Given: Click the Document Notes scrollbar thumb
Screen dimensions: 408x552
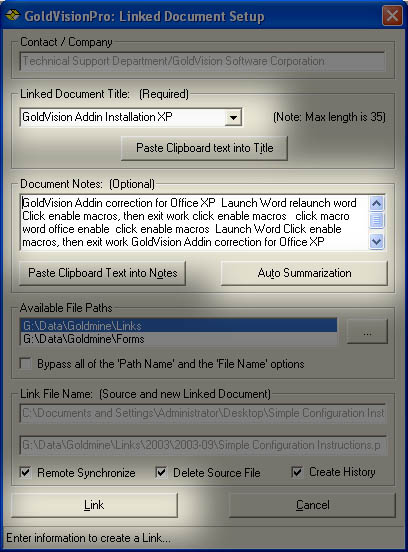Looking at the screenshot, I should point(376,220).
